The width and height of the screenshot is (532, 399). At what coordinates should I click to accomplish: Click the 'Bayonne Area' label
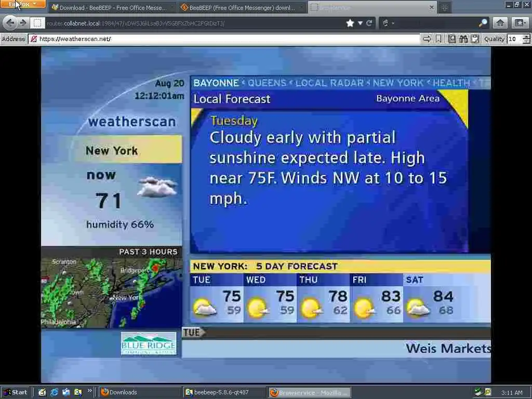click(x=408, y=99)
